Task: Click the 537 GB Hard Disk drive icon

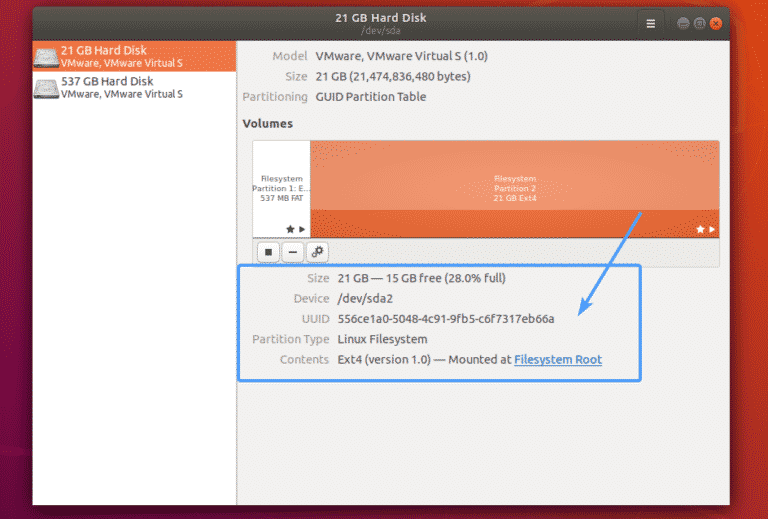Action: pyautogui.click(x=47, y=88)
